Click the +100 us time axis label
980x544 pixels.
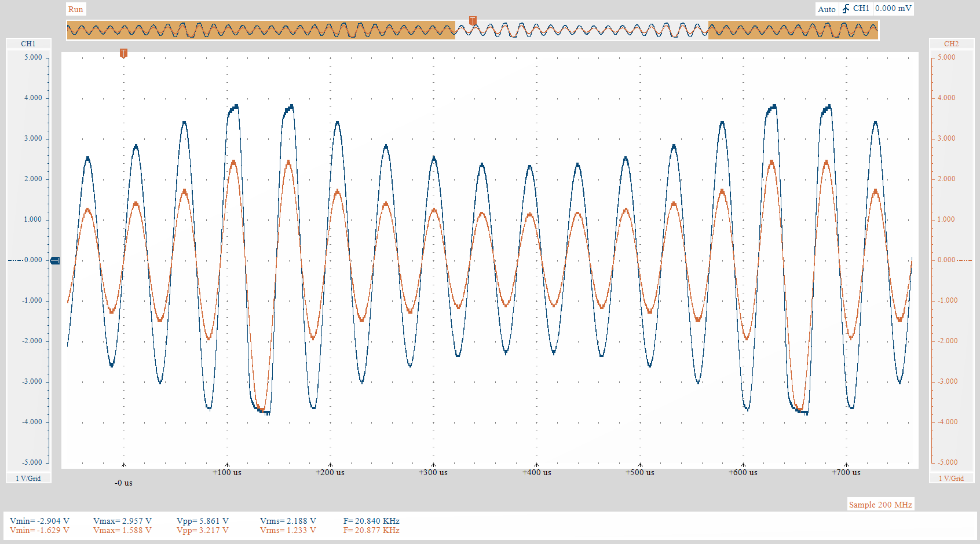coord(227,472)
